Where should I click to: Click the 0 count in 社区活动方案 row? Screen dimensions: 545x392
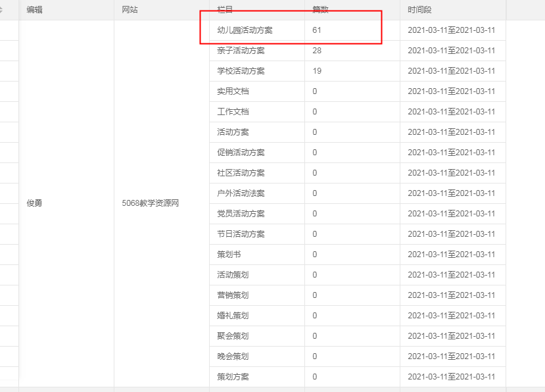tap(314, 173)
